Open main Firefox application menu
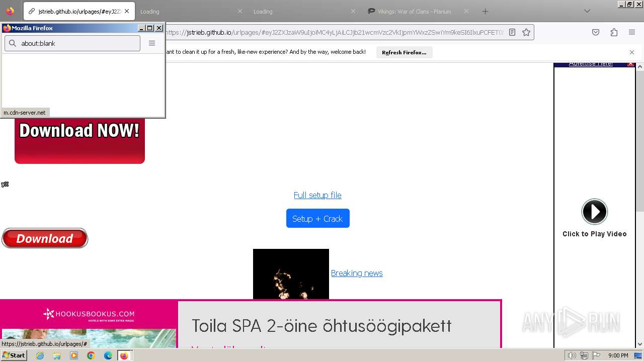This screenshot has width=644, height=362. click(x=632, y=32)
